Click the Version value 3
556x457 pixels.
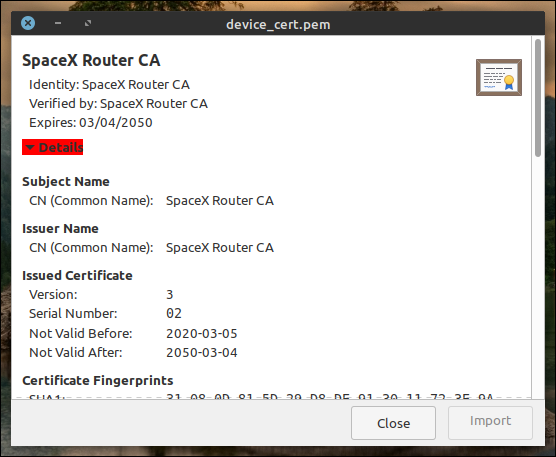point(169,295)
